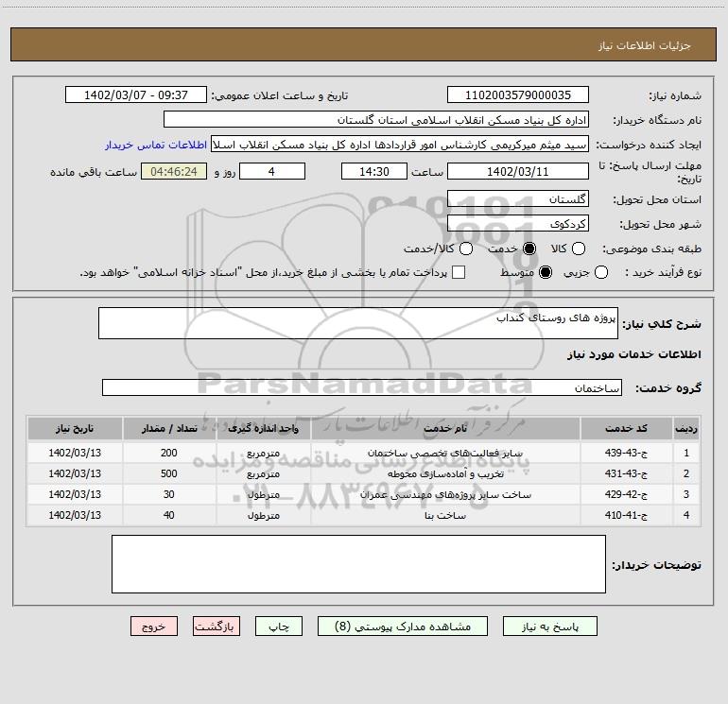Click the deadline time field 14:30
This screenshot has width=728, height=704.
pos(374,171)
